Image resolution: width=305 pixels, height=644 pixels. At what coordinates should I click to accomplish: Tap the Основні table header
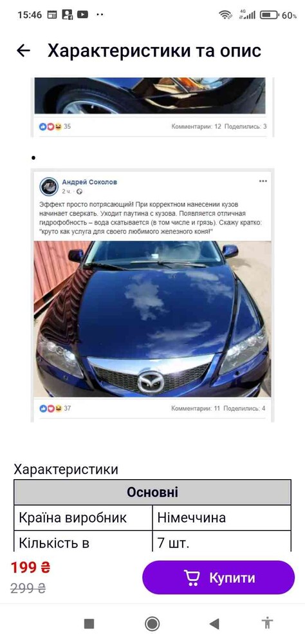(152, 492)
